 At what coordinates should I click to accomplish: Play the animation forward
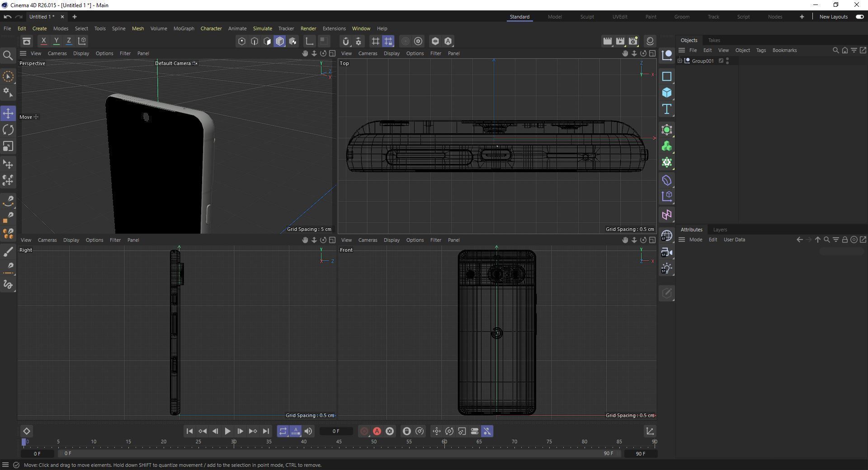pos(227,431)
